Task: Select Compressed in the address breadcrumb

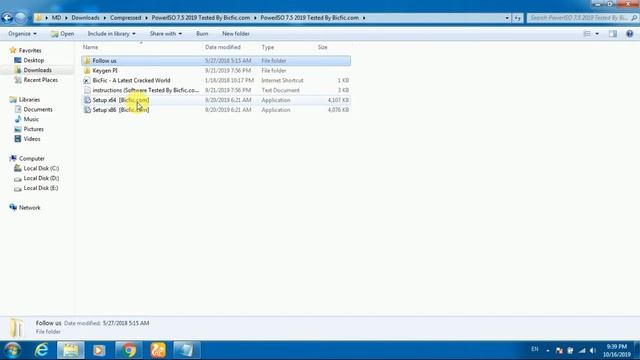Action: [125, 18]
